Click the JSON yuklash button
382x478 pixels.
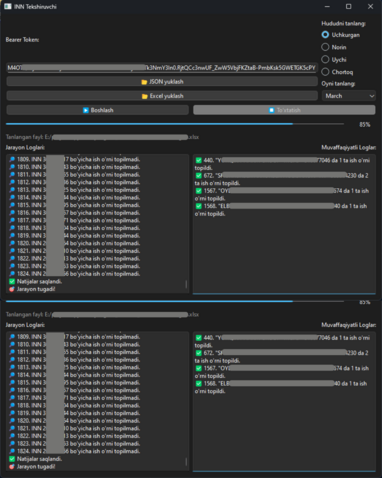pyautogui.click(x=162, y=82)
